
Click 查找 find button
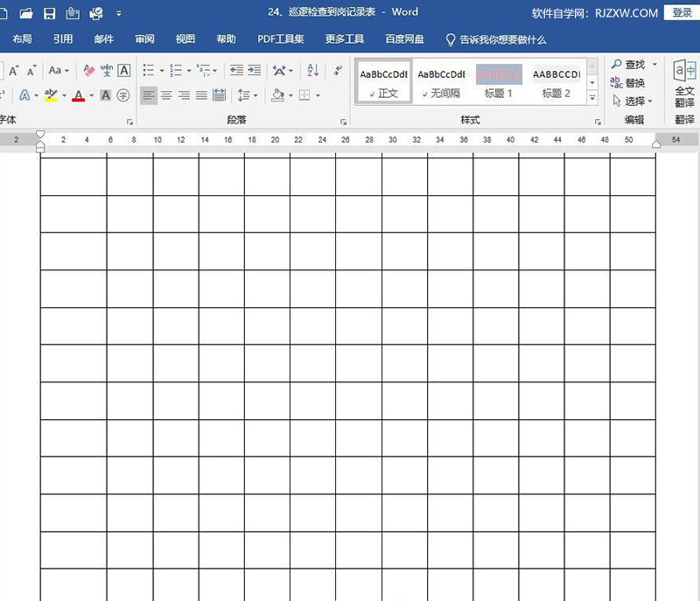(x=628, y=64)
